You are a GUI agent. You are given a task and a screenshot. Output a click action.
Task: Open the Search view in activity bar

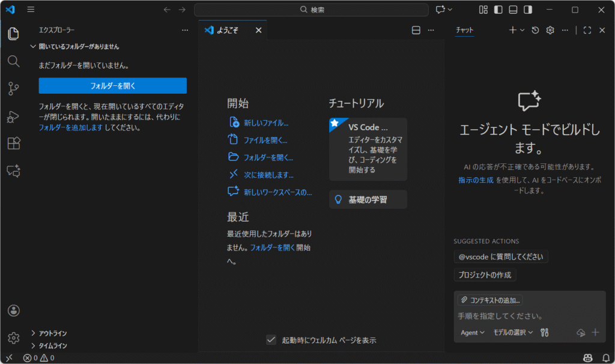pos(13,61)
